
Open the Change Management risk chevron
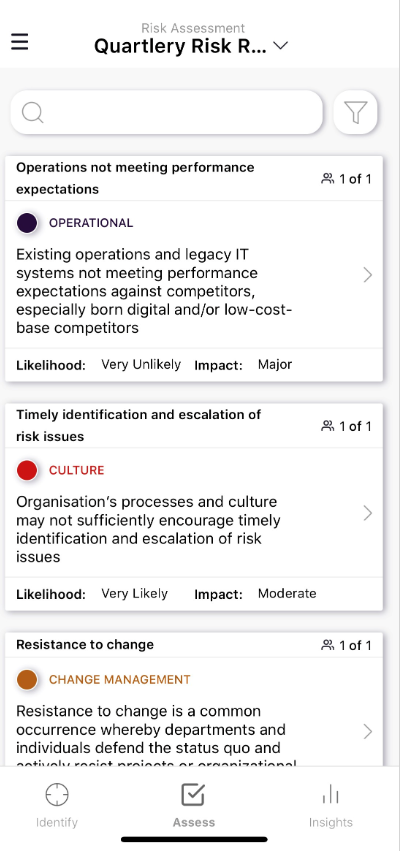(368, 732)
